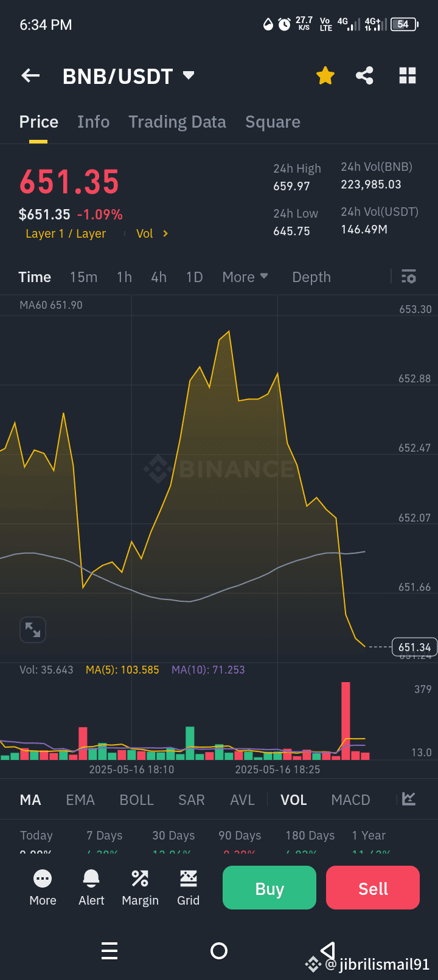Toggle the VOL sub-indicator
Screen dimensions: 438x980
click(x=294, y=800)
